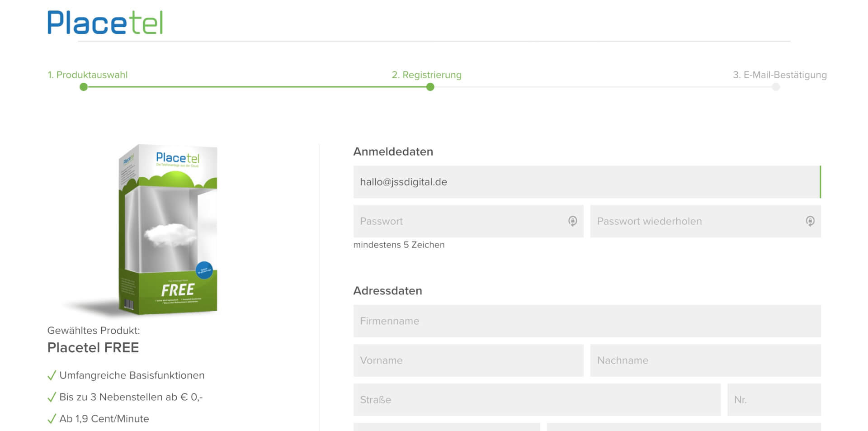Select step 3. E-Mail-Bestätigung

tap(779, 75)
